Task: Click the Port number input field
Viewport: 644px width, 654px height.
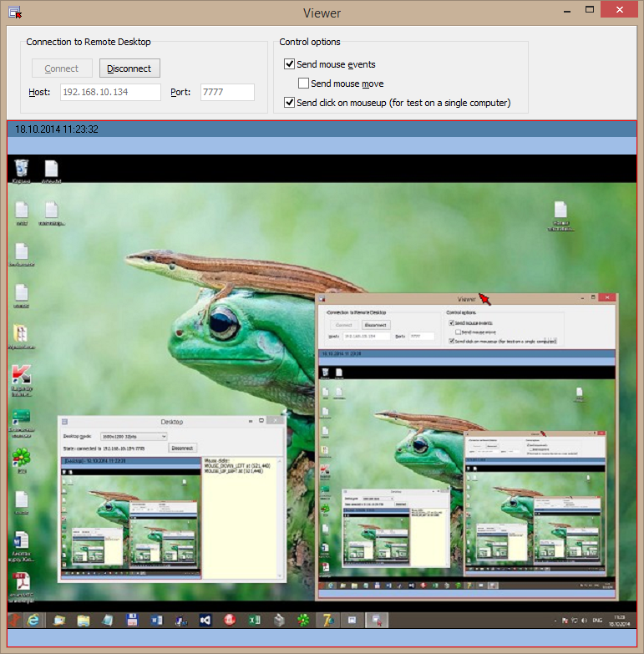Action: [227, 92]
